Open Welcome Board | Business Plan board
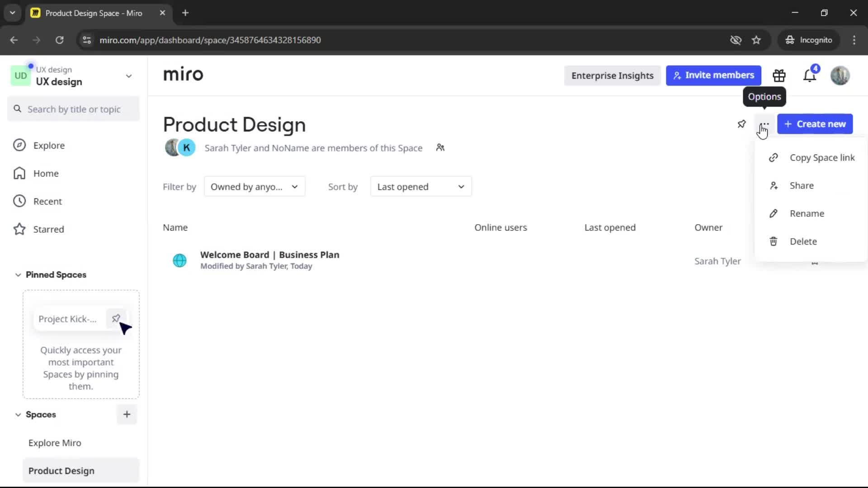The image size is (868, 488). click(x=269, y=255)
